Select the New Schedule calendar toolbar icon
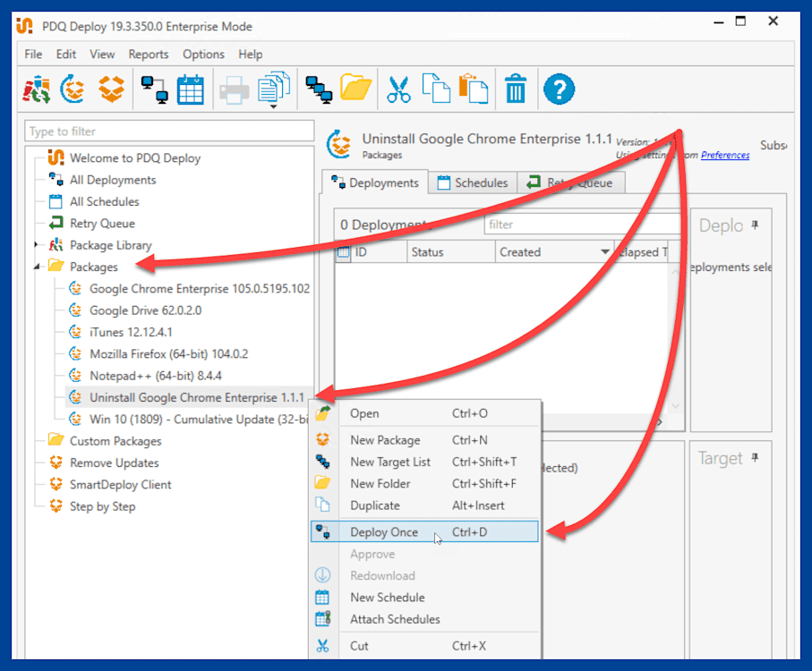The width and height of the screenshot is (812, 671). (x=192, y=89)
